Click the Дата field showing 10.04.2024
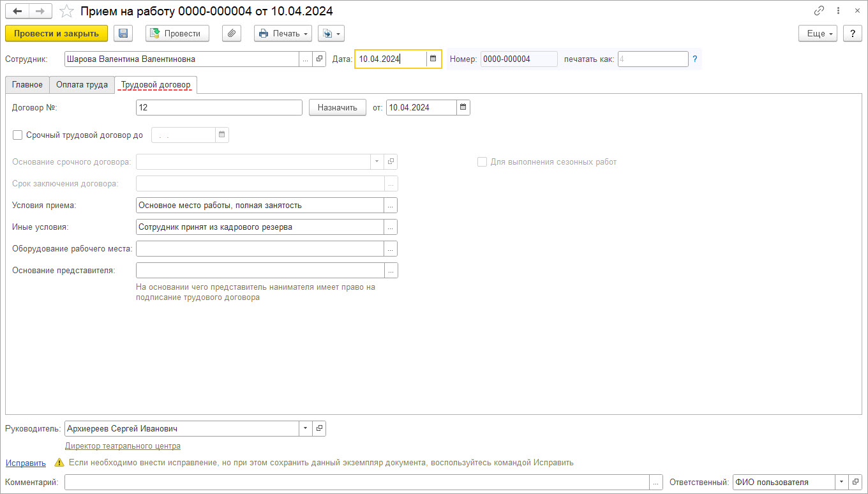The height and width of the screenshot is (494, 868). [391, 59]
